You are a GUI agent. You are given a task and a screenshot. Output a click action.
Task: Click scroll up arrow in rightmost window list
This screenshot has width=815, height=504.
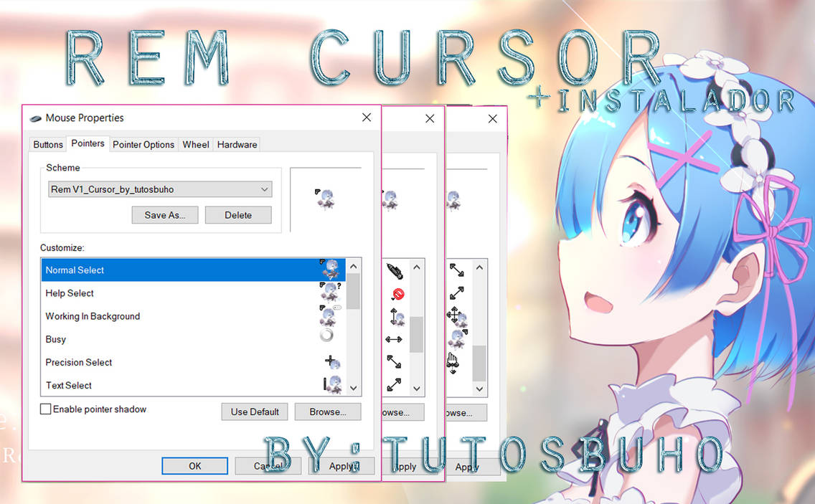click(x=479, y=267)
